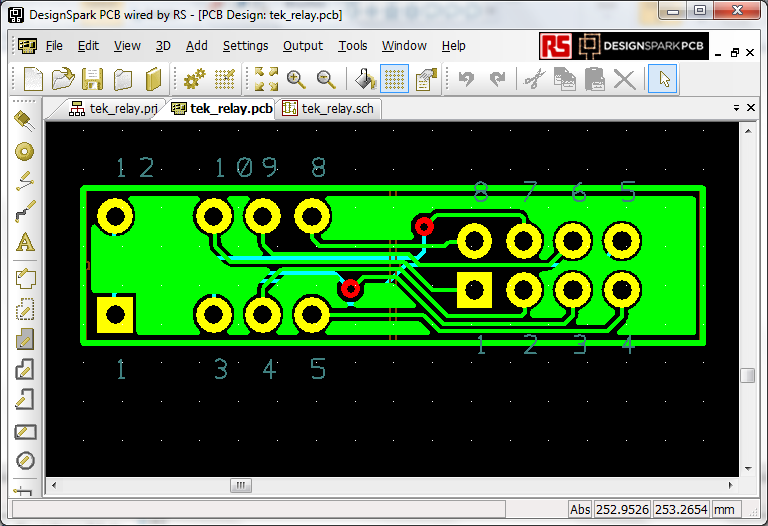Click the red via near top center

[424, 226]
